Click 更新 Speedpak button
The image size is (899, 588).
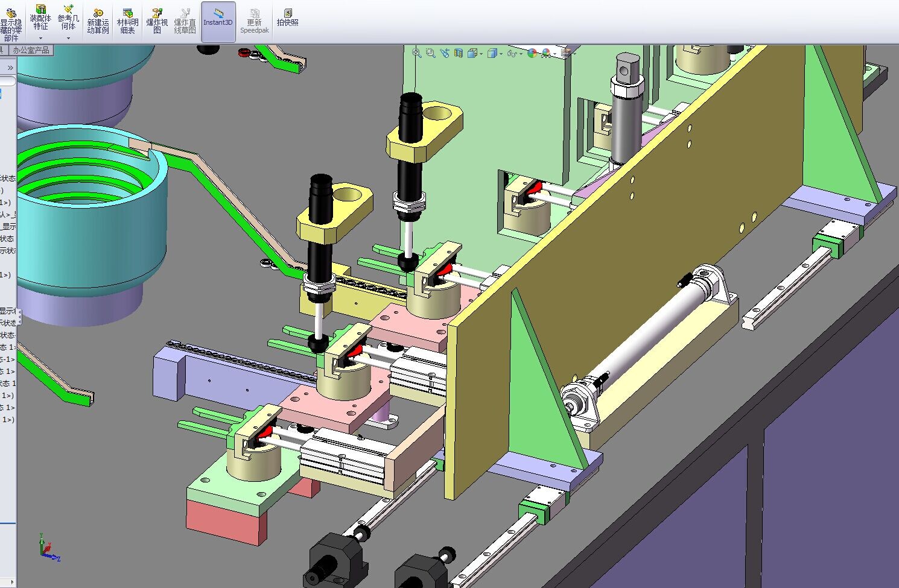pos(255,21)
